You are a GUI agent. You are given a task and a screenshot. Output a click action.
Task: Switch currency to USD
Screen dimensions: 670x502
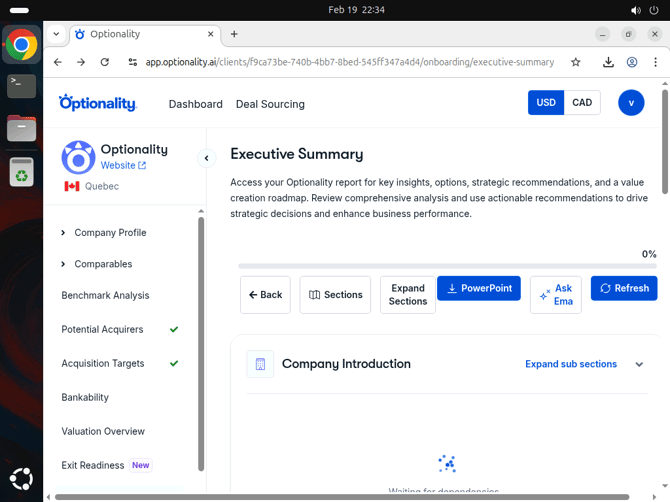tap(546, 103)
